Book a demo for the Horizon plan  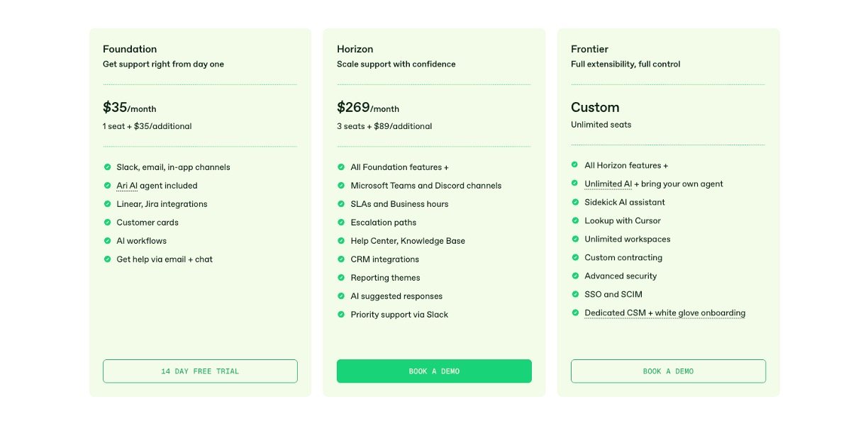click(434, 371)
